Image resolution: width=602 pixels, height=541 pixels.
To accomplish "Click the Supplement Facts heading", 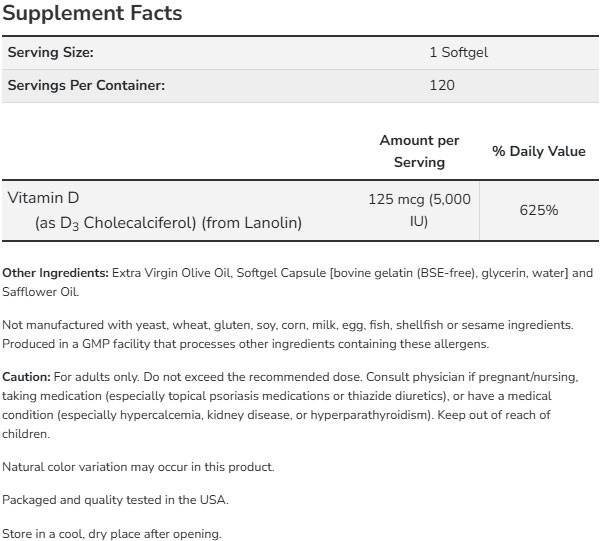I will [94, 14].
